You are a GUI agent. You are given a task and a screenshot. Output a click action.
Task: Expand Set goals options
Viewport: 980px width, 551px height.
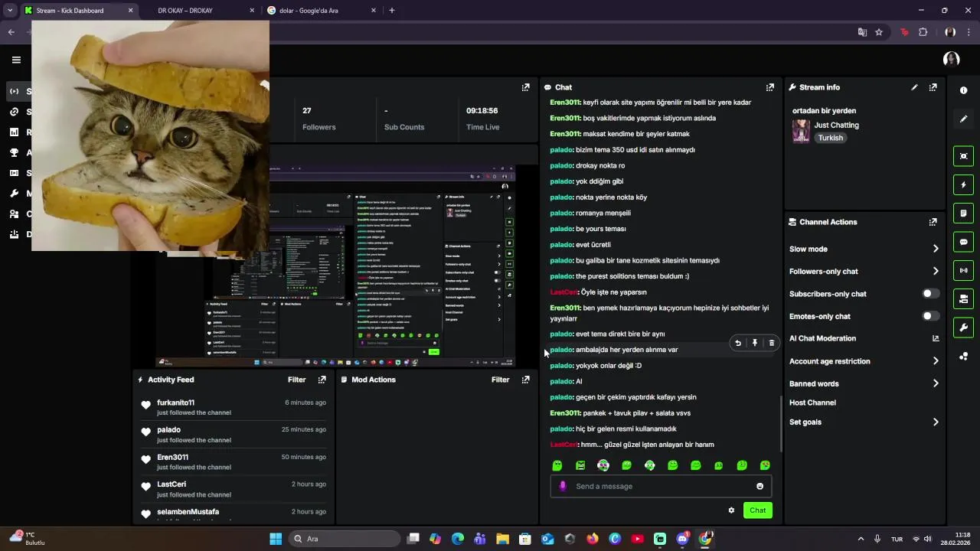936,422
